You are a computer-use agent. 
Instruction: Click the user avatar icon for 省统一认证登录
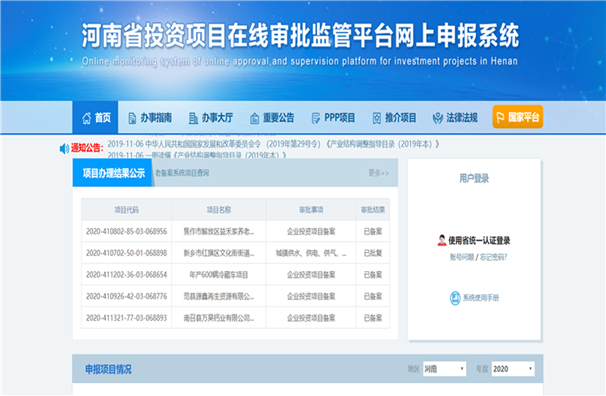coord(442,240)
